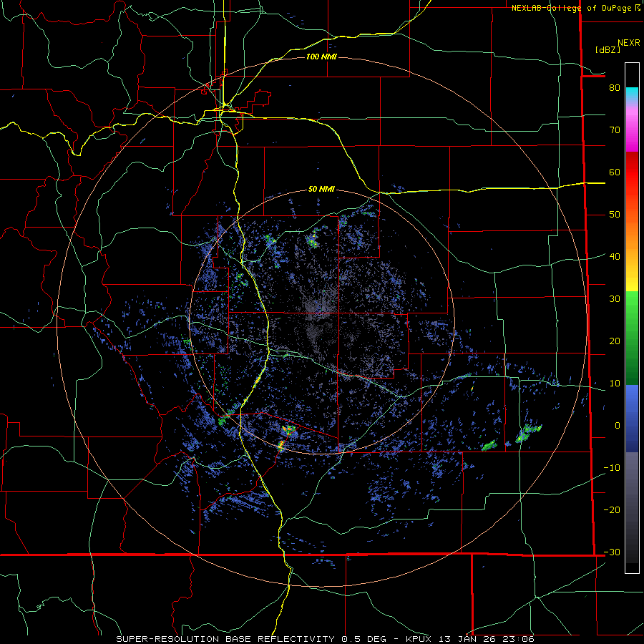This screenshot has height=644, width=644.
Task: Click the NEXR label above the color scale
Action: 628,43
